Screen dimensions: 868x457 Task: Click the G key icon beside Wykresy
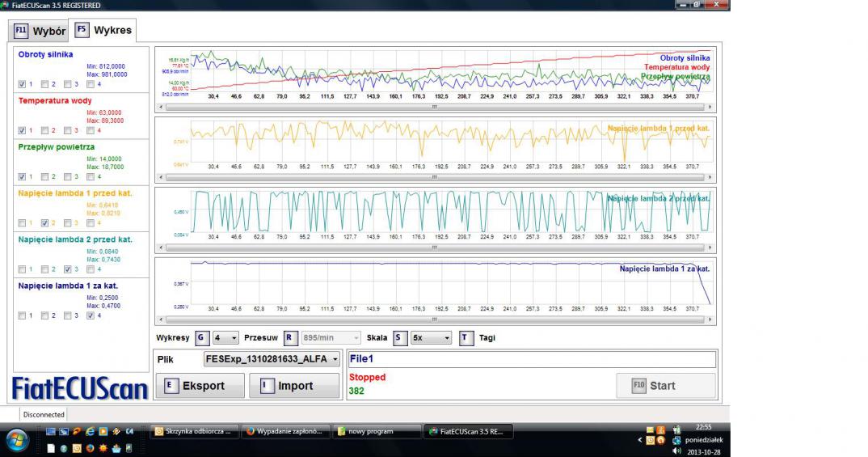coord(201,338)
